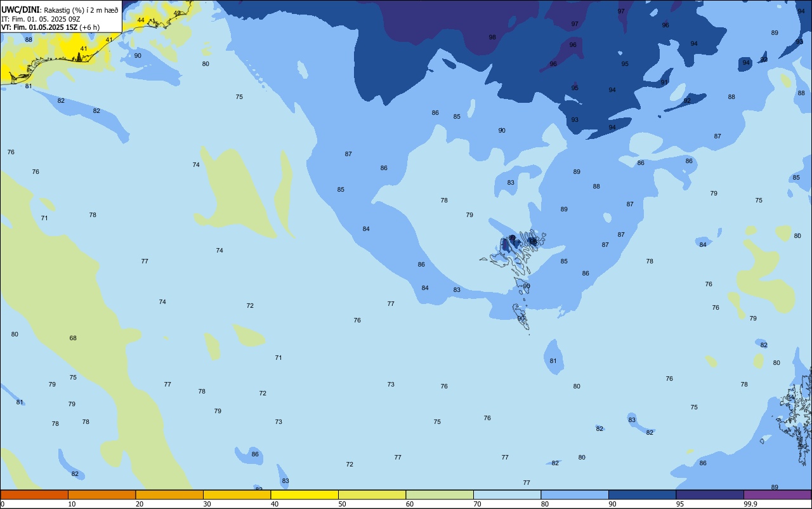Click the map value '91' on the map

(x=664, y=83)
